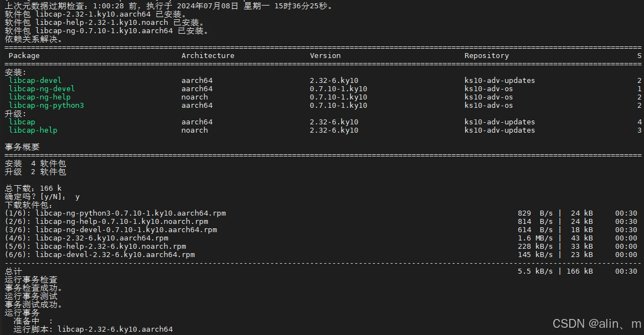Click the green libcap-devel package name in table
This screenshot has width=644, height=335.
tap(35, 80)
